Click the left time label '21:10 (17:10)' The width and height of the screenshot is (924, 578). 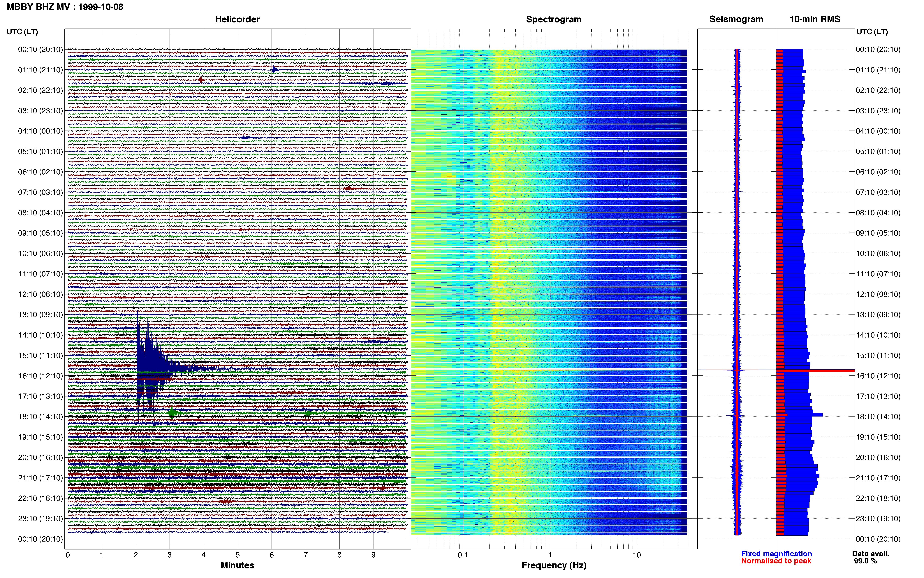(x=41, y=478)
